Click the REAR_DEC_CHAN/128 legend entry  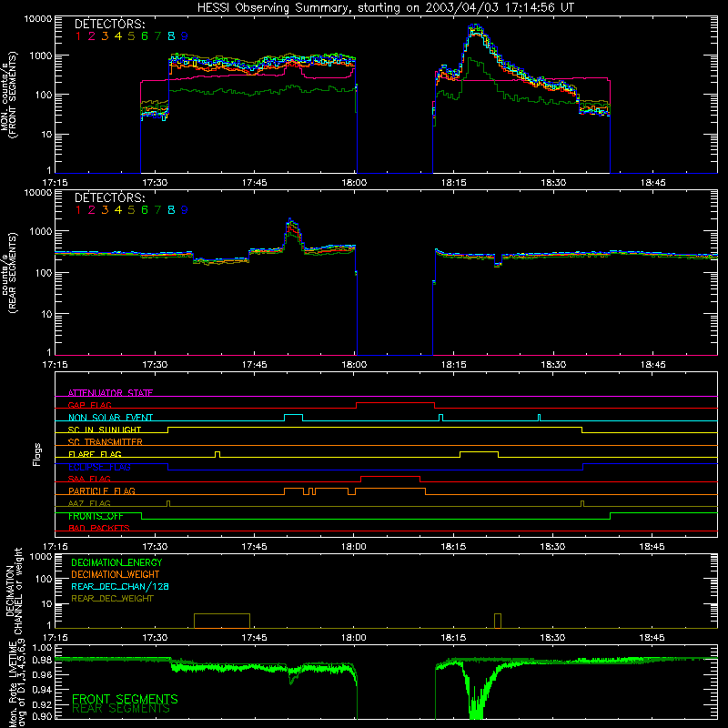[120, 586]
